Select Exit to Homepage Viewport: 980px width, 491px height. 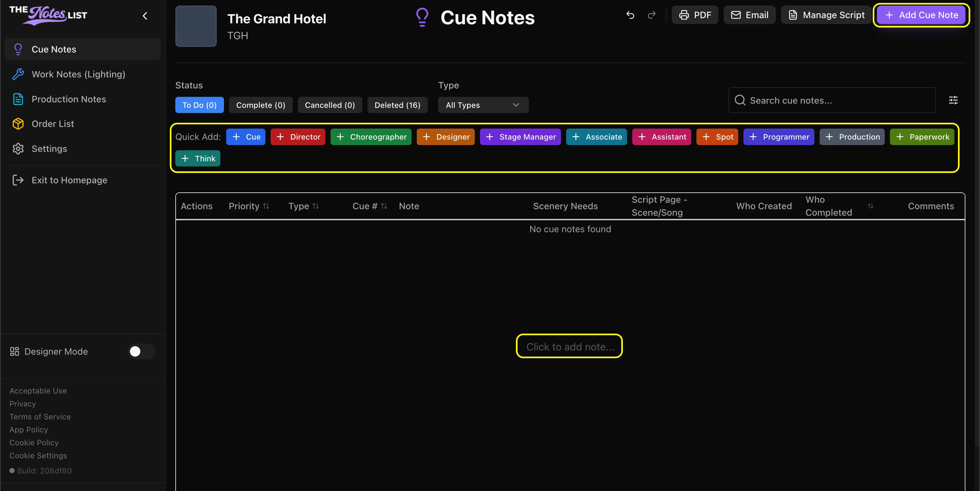[x=83, y=180]
